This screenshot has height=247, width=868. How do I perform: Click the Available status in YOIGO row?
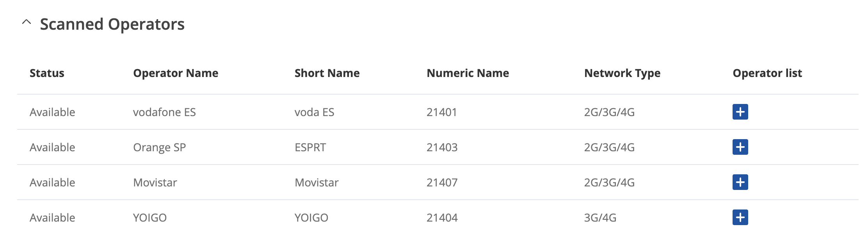pos(52,218)
